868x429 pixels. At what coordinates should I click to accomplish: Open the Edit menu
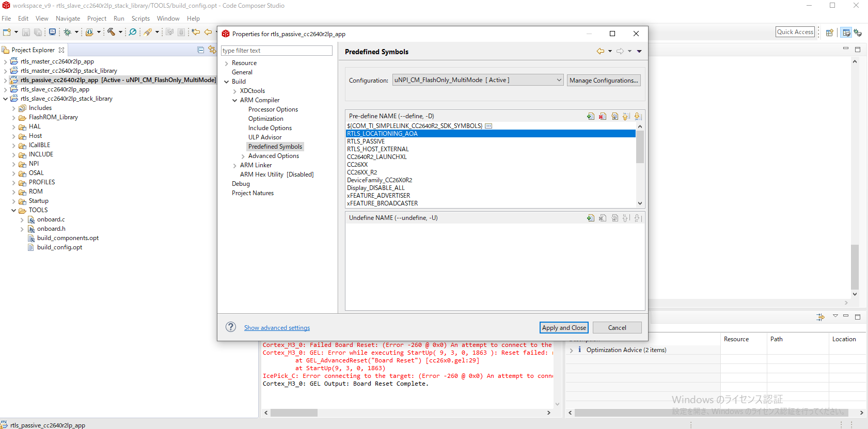23,19
